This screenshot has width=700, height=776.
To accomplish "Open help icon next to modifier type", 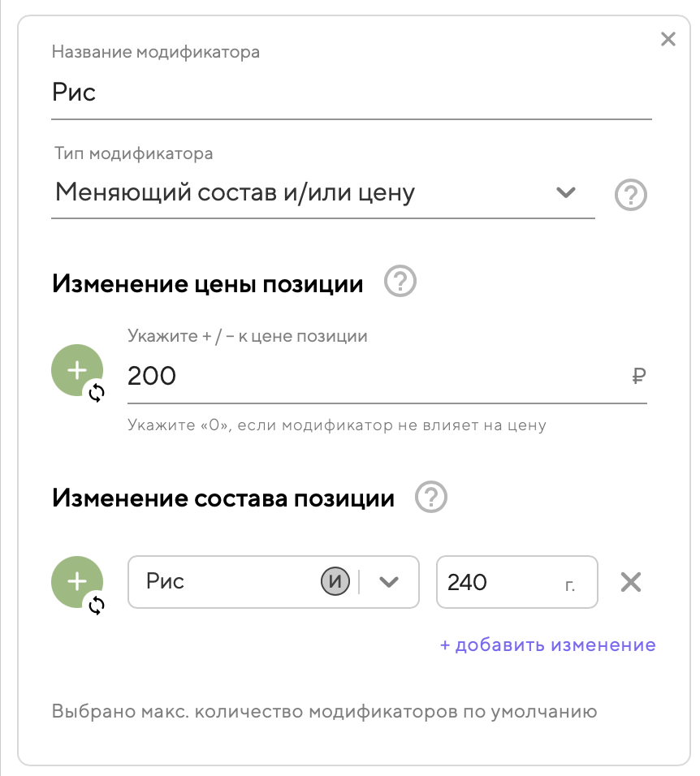I will (631, 196).
